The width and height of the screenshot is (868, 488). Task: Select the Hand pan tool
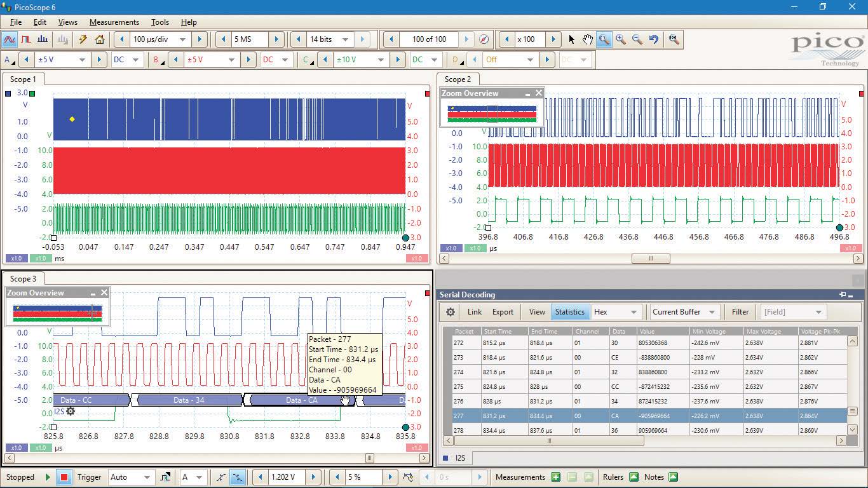tap(588, 39)
